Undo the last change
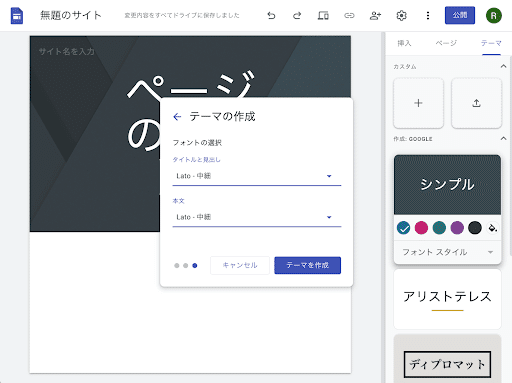The height and width of the screenshot is (383, 512). coord(271,16)
